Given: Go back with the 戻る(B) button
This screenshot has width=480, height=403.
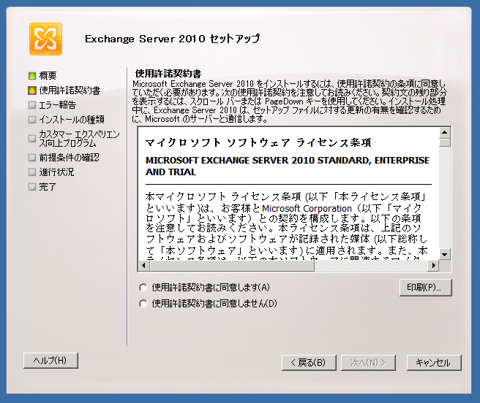Looking at the screenshot, I should click(309, 363).
